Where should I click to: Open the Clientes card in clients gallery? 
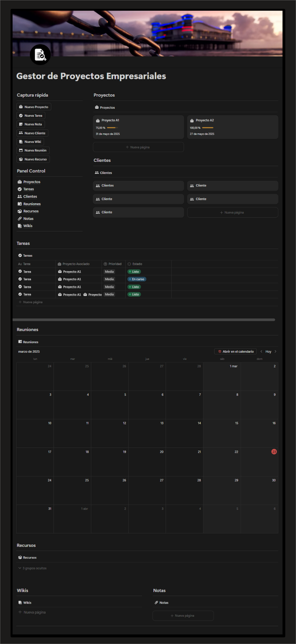click(x=138, y=186)
